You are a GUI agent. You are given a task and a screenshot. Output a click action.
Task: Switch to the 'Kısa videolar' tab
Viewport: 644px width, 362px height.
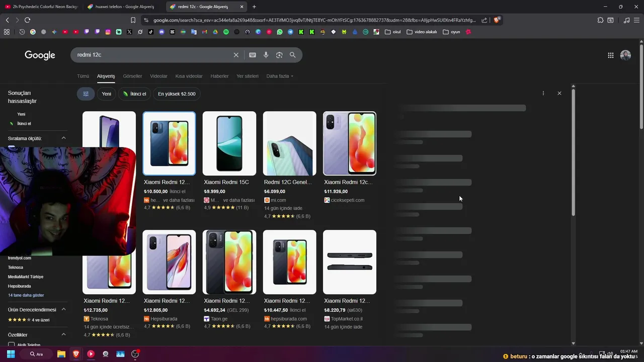189,76
